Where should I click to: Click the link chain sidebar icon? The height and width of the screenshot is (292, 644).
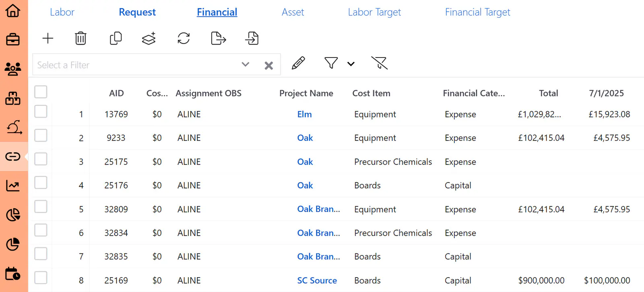coord(13,156)
